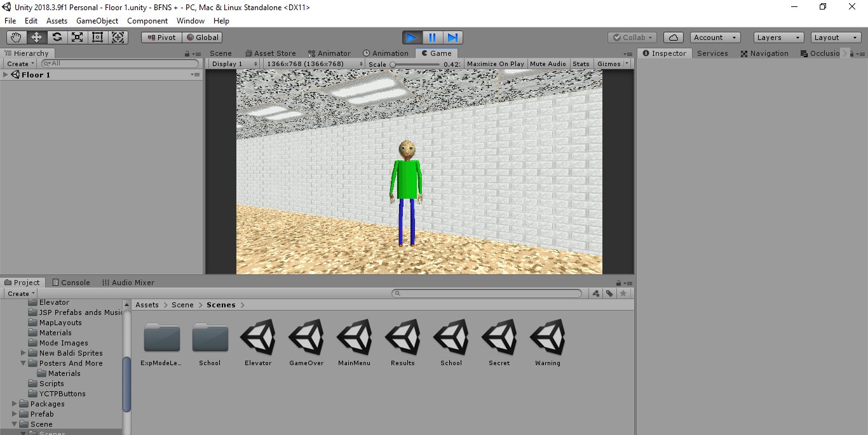Open cloud Services button
The width and height of the screenshot is (868, 435).
point(674,37)
